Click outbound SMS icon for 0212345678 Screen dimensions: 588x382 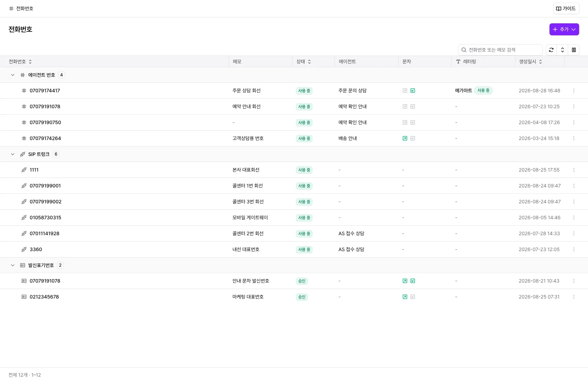(405, 297)
